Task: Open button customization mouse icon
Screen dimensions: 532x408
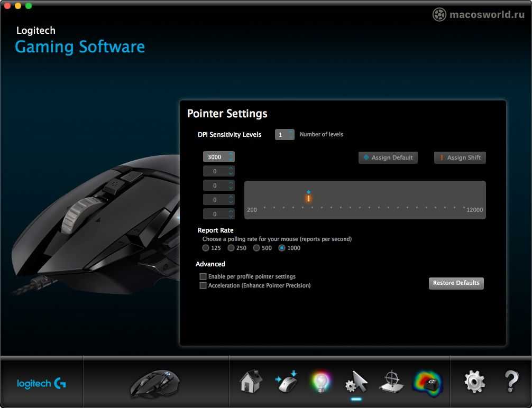Action: (x=286, y=382)
